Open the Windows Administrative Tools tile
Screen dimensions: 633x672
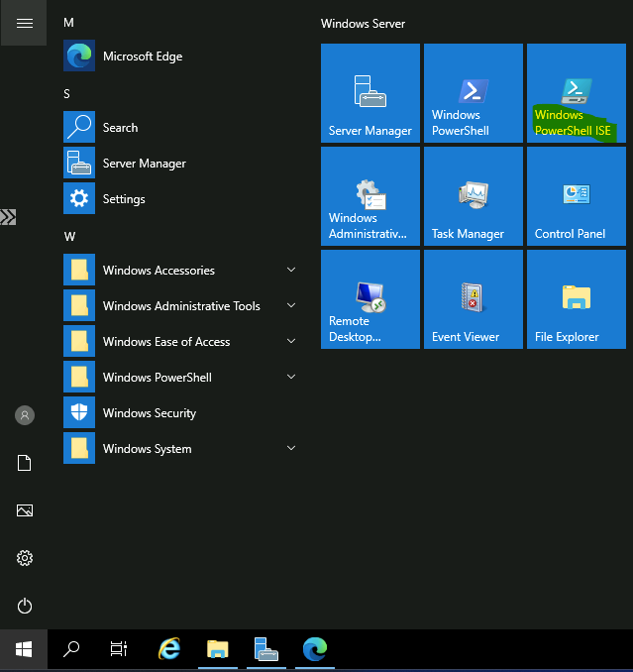(x=370, y=196)
